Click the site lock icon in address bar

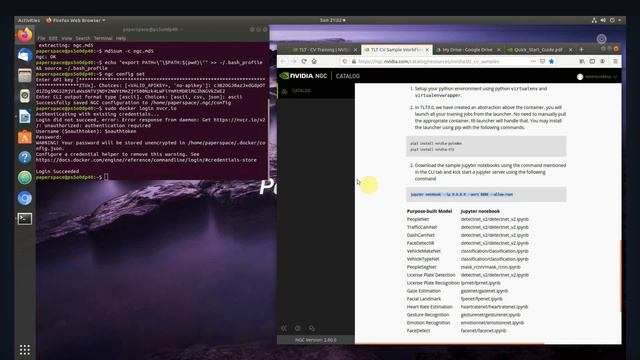(353, 61)
